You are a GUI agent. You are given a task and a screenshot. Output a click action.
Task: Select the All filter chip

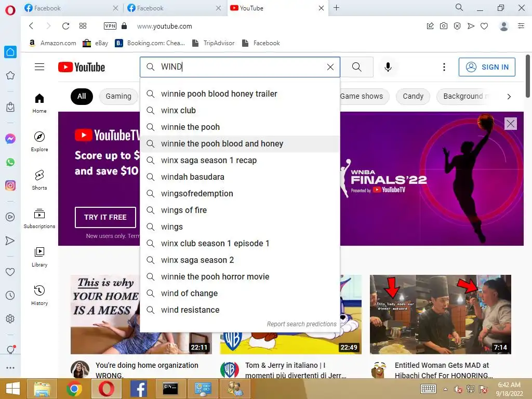(x=82, y=96)
